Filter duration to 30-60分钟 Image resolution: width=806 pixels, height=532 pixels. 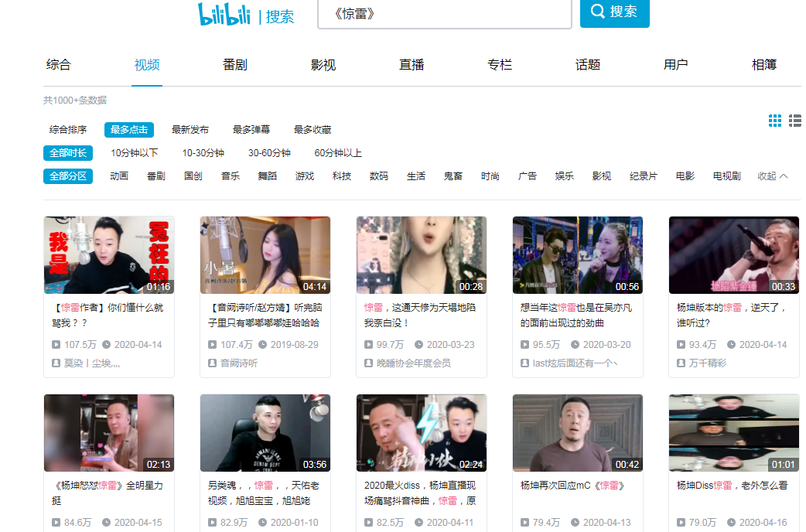(x=269, y=152)
